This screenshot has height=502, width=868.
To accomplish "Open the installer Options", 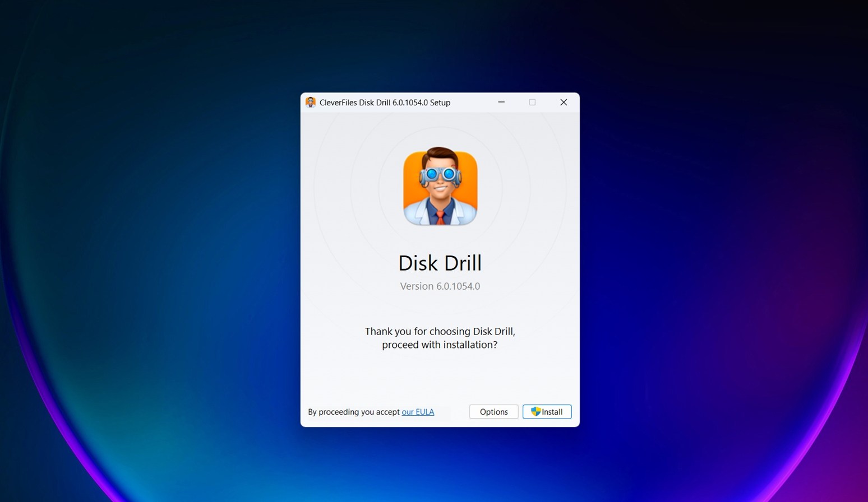I will [493, 412].
